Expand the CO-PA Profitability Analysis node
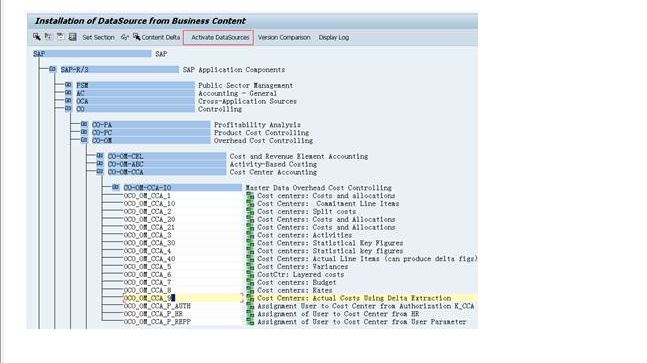 pos(84,124)
